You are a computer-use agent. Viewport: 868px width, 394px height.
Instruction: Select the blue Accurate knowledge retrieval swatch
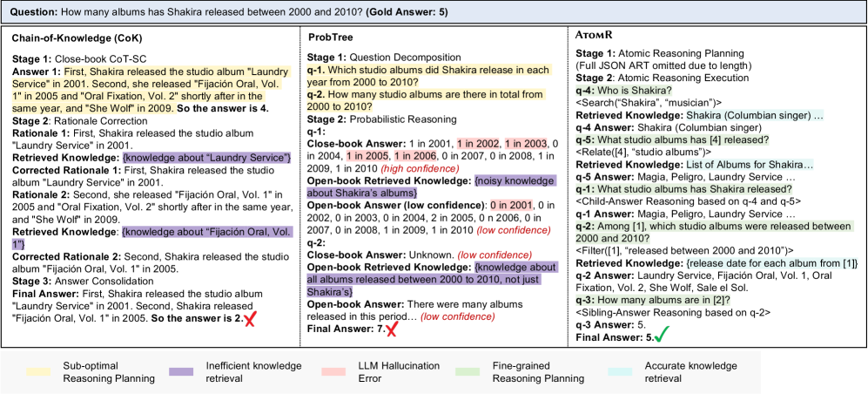(x=620, y=371)
